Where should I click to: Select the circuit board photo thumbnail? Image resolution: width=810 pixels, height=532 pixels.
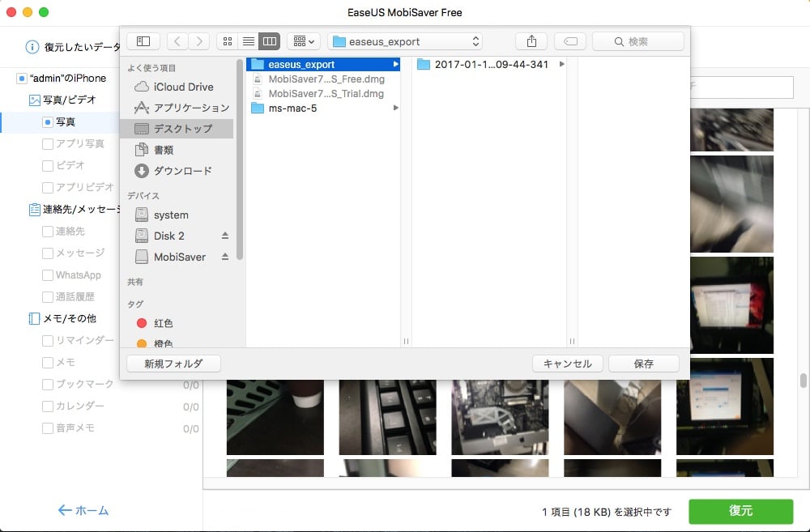pyautogui.click(x=500, y=417)
